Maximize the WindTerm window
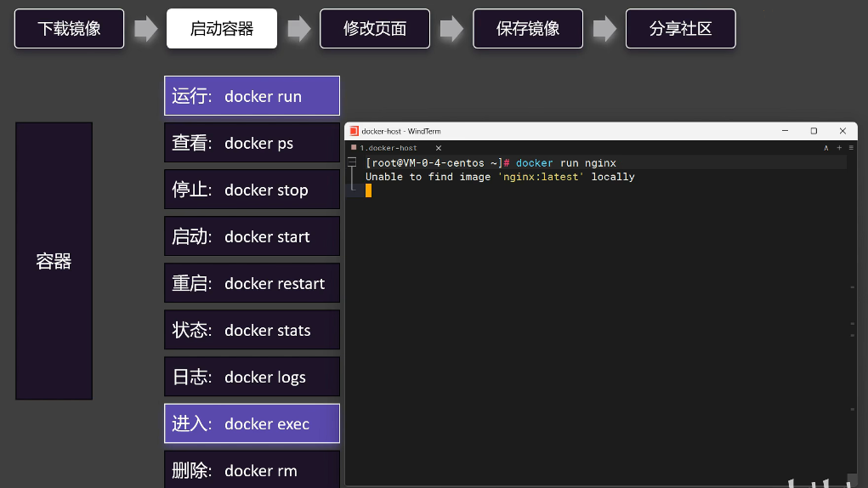868x488 pixels. (814, 131)
